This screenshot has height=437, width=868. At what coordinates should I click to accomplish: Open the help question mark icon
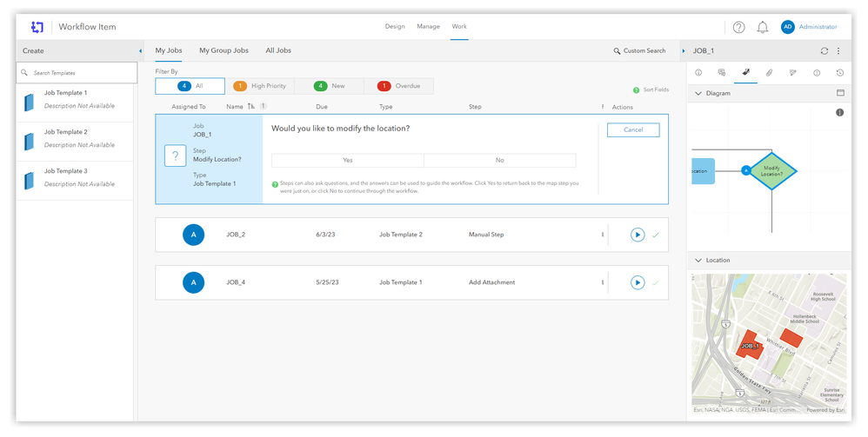(738, 27)
